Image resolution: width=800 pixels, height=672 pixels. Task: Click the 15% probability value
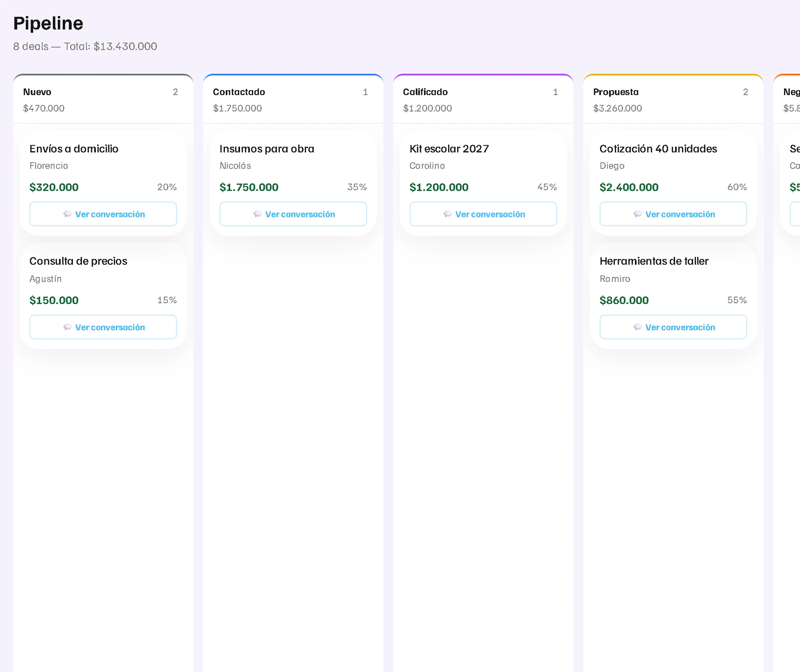(x=167, y=300)
